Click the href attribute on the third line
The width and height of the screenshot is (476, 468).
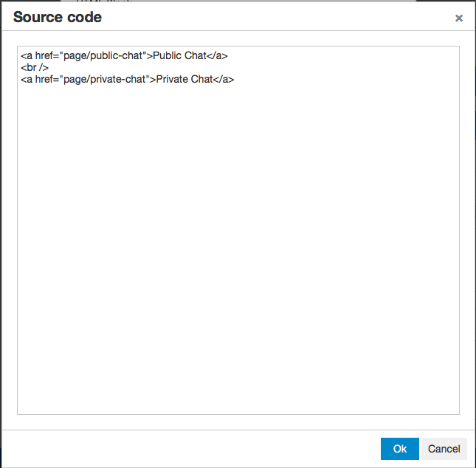coord(46,79)
